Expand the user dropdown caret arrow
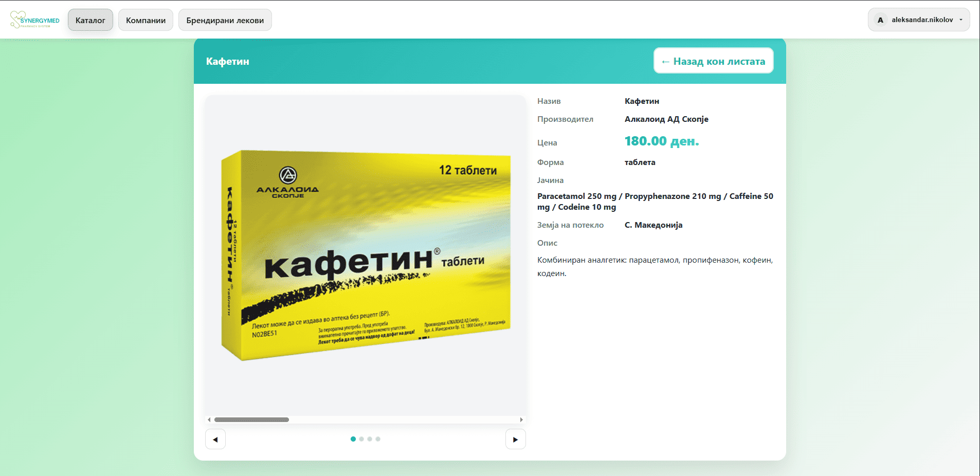The height and width of the screenshot is (476, 980). pyautogui.click(x=960, y=20)
